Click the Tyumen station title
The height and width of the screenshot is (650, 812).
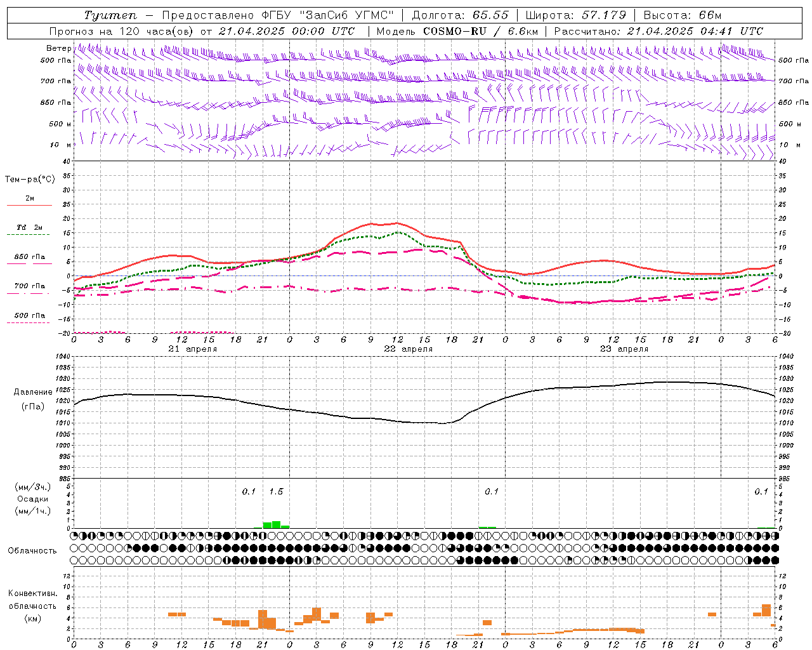point(110,15)
